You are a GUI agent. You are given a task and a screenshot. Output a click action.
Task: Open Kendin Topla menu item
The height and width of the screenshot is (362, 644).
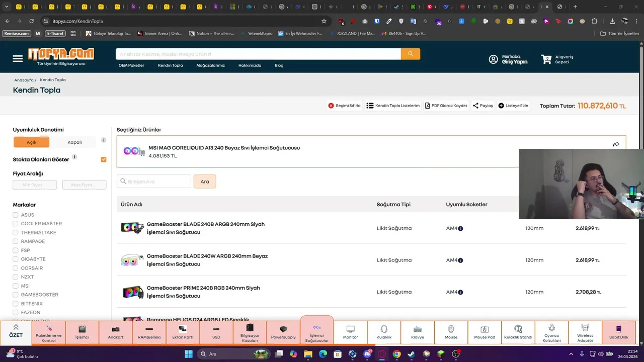pyautogui.click(x=171, y=65)
